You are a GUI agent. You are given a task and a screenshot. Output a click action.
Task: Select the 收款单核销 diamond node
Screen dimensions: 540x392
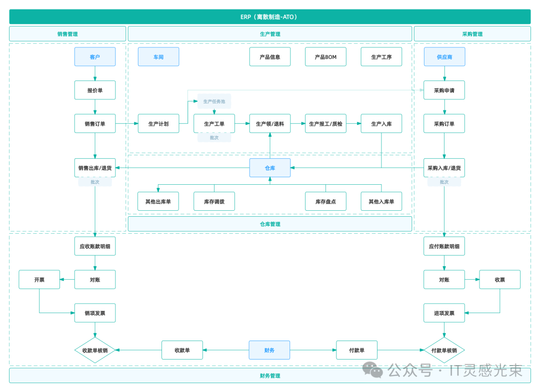(95, 351)
